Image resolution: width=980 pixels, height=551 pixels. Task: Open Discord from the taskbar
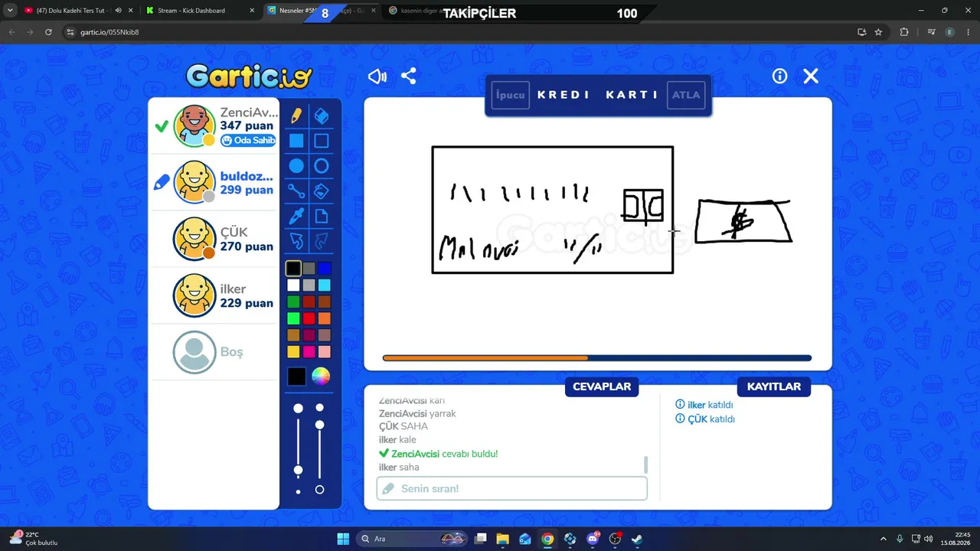593,539
